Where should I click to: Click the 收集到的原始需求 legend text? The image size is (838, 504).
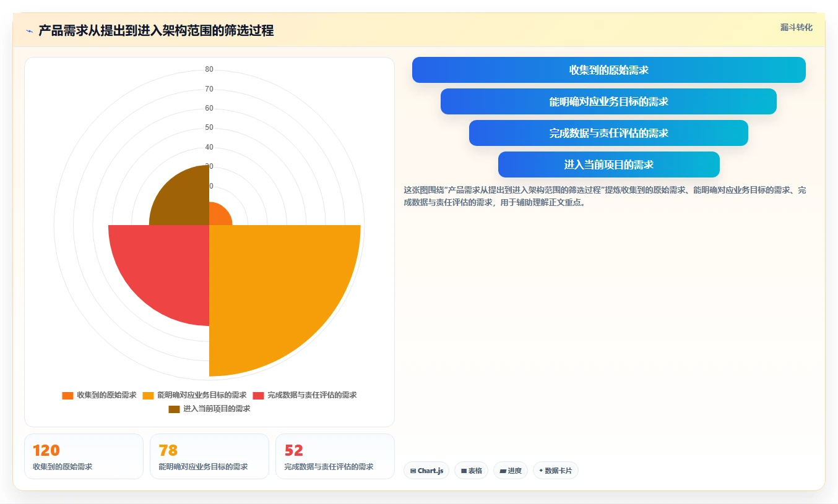pyautogui.click(x=106, y=395)
